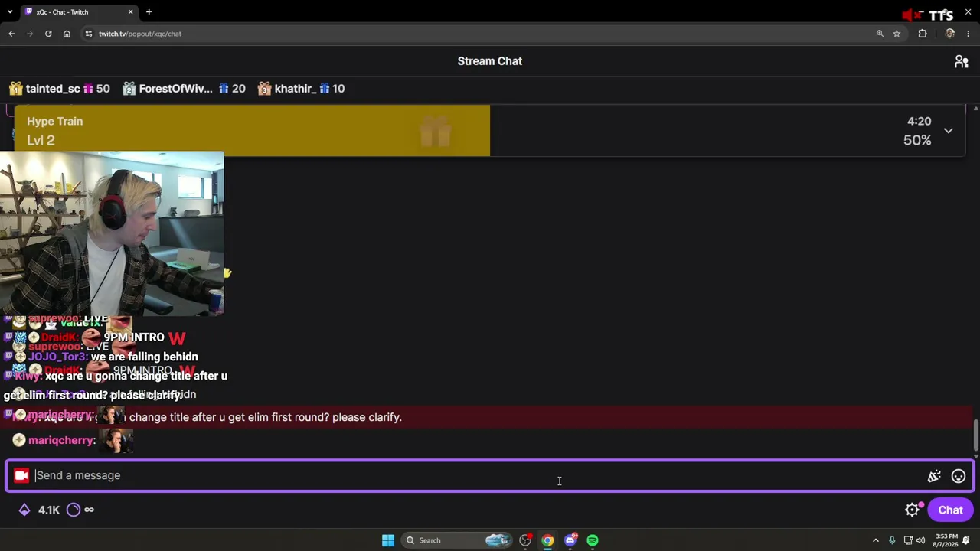The width and height of the screenshot is (980, 551).
Task: Close the xQc - Chat - Twitch tab
Action: pyautogui.click(x=130, y=12)
